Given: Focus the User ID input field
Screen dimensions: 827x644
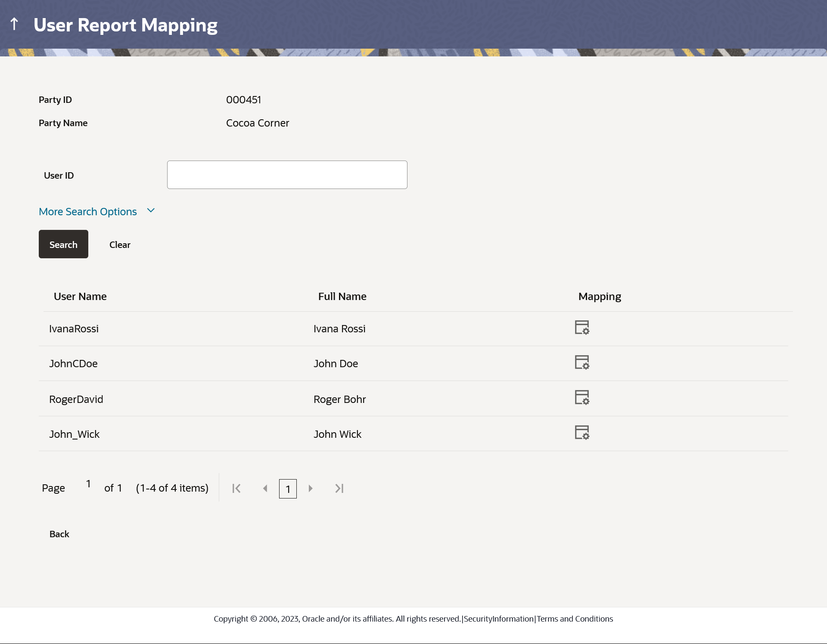Looking at the screenshot, I should [x=287, y=175].
